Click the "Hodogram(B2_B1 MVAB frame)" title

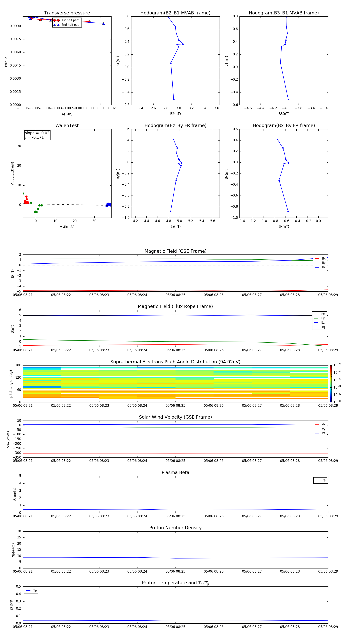click(175, 13)
